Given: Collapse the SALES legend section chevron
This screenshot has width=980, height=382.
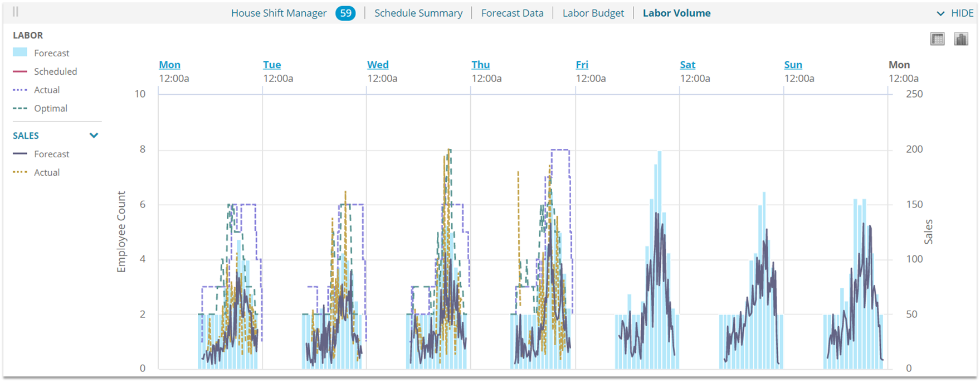Looking at the screenshot, I should pos(94,136).
